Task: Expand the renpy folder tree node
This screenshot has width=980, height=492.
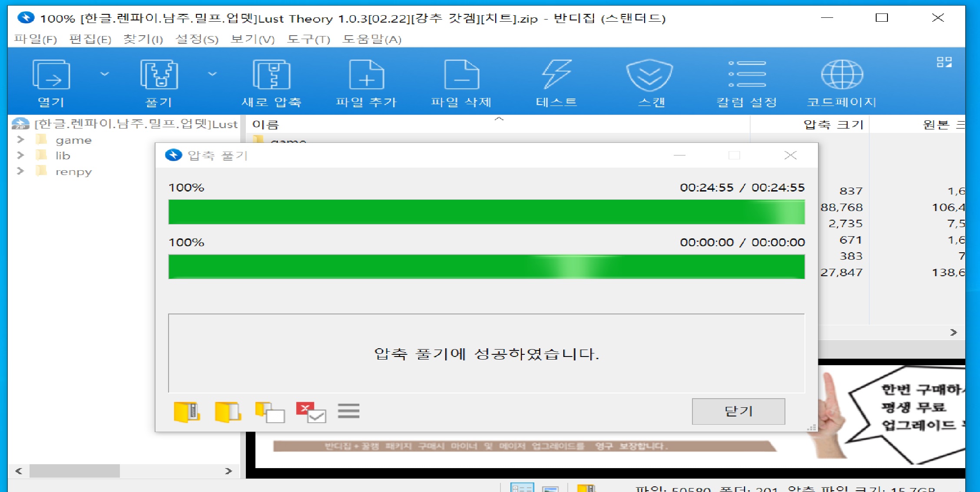Action: pos(20,171)
